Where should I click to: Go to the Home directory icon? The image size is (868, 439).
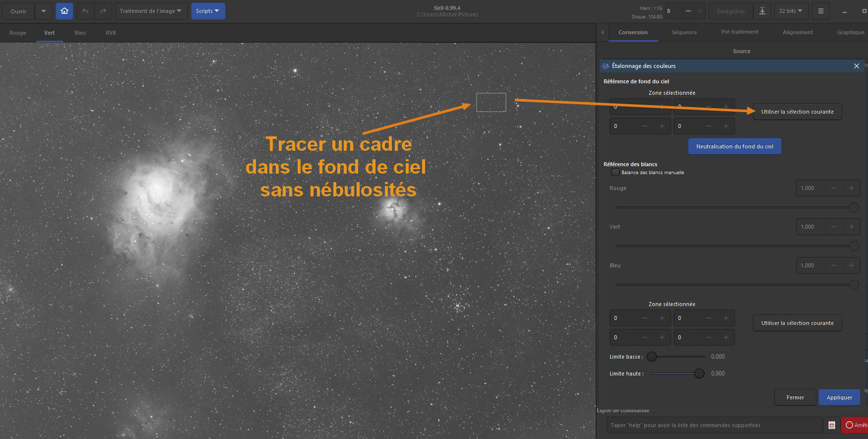click(x=64, y=11)
